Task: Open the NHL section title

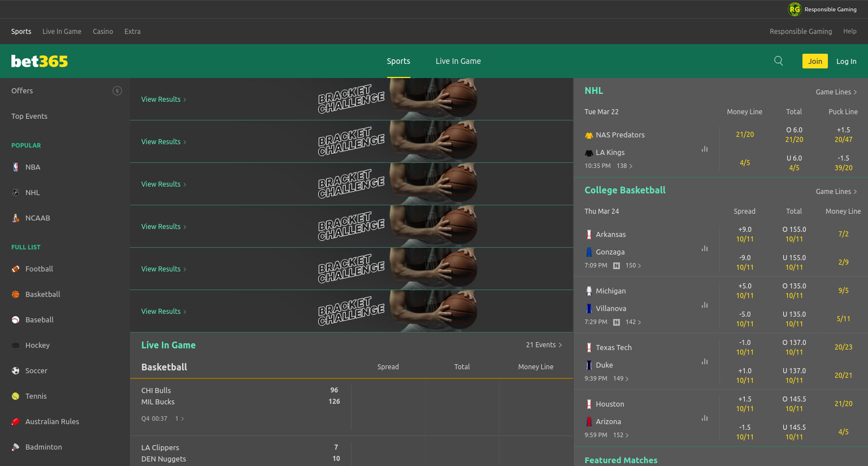Action: pyautogui.click(x=594, y=90)
